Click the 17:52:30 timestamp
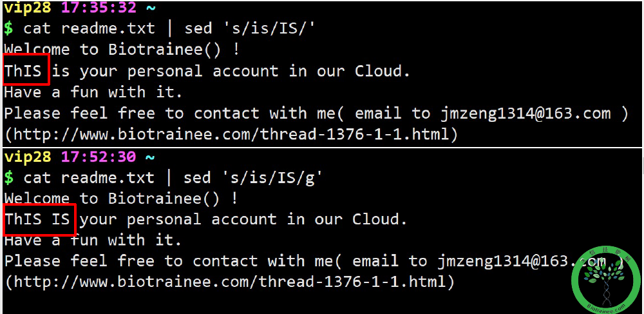The width and height of the screenshot is (644, 314). (98, 157)
